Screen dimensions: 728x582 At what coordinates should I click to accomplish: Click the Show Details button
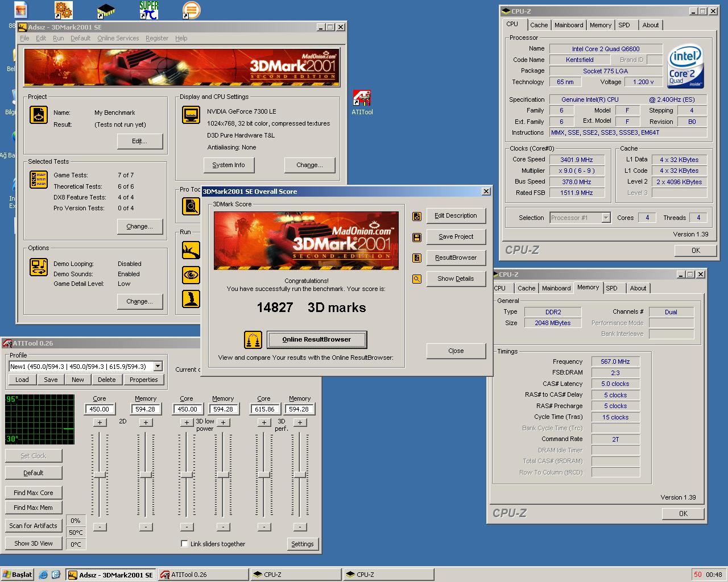coord(456,279)
